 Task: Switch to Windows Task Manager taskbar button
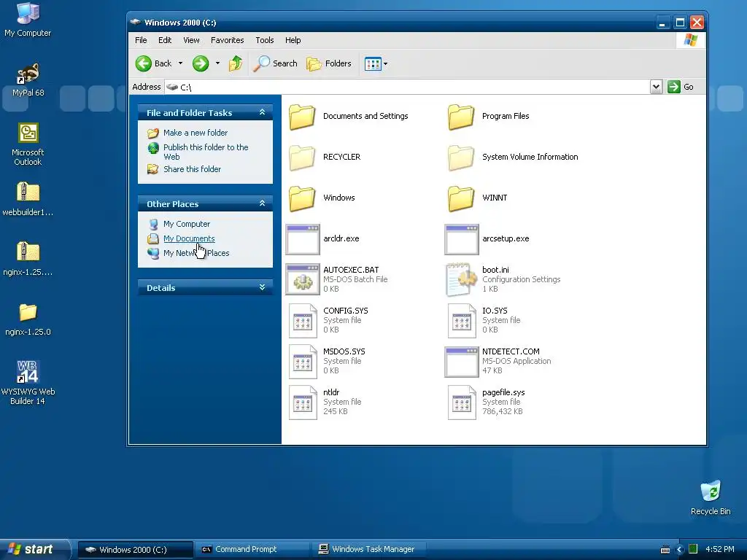369,550
